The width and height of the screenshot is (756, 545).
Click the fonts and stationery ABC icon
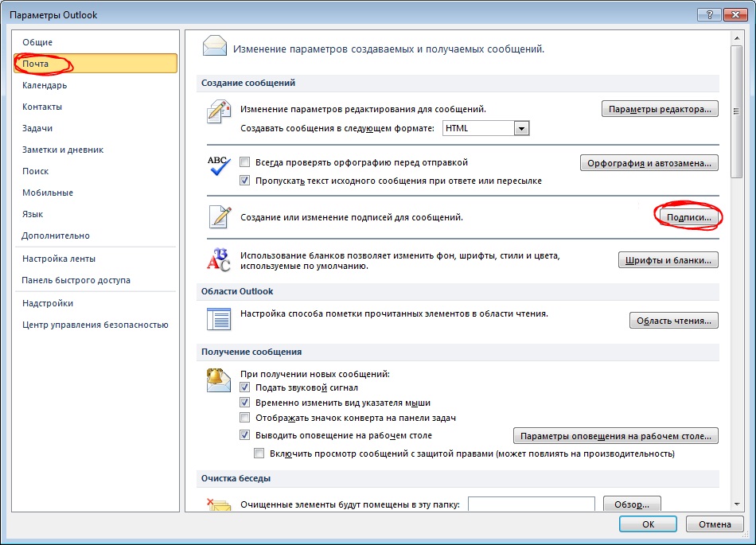pos(219,260)
